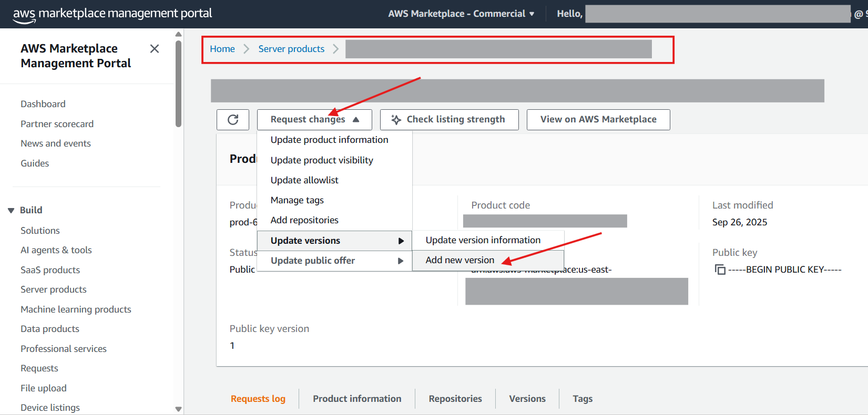Collapse the Build section triangle
Screen dimensions: 868x415
click(x=11, y=211)
